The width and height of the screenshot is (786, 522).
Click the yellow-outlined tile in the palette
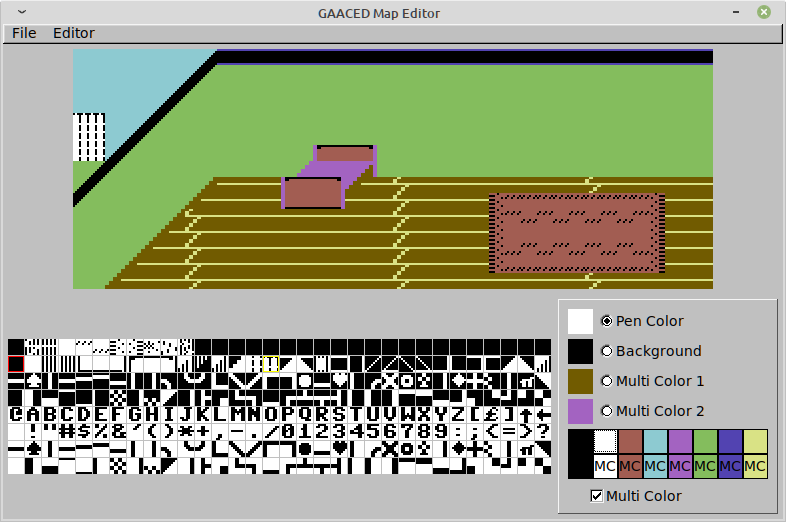pyautogui.click(x=271, y=364)
